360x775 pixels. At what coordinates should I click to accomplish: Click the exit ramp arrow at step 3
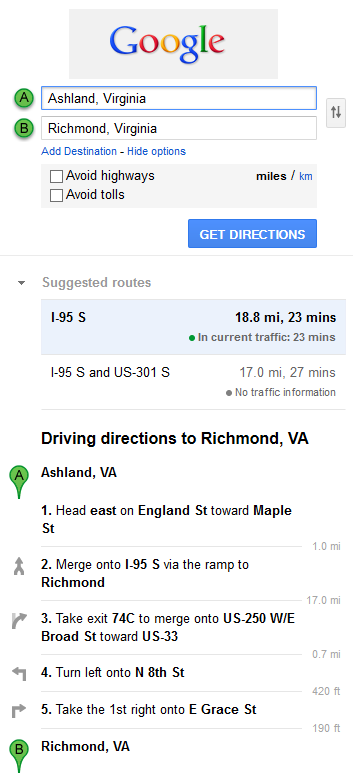coord(19,620)
